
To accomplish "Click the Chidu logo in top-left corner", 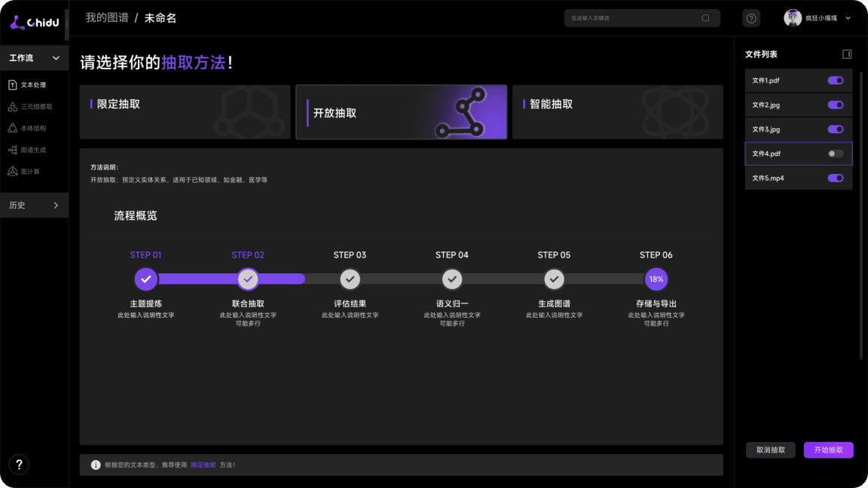I will 32,22.
